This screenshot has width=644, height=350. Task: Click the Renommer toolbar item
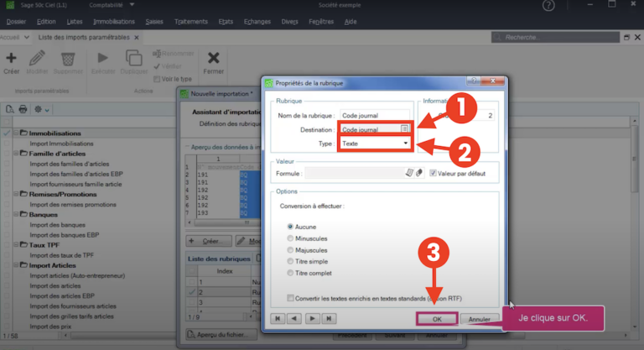pyautogui.click(x=174, y=54)
